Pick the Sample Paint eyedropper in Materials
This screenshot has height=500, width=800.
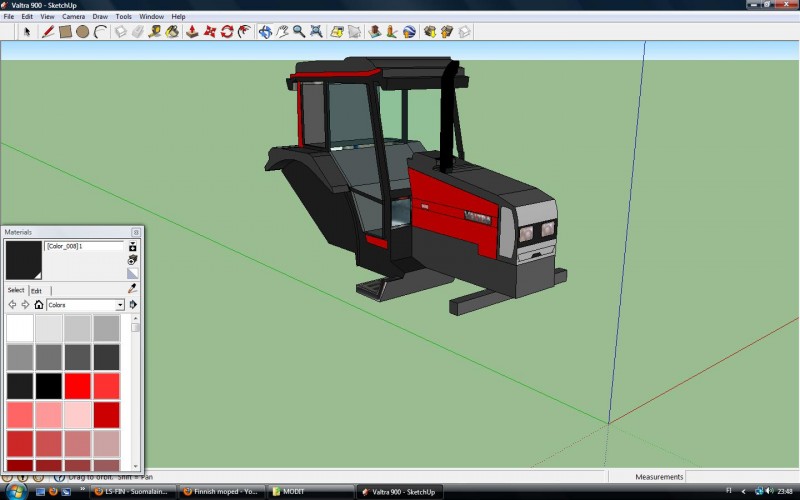pos(132,288)
